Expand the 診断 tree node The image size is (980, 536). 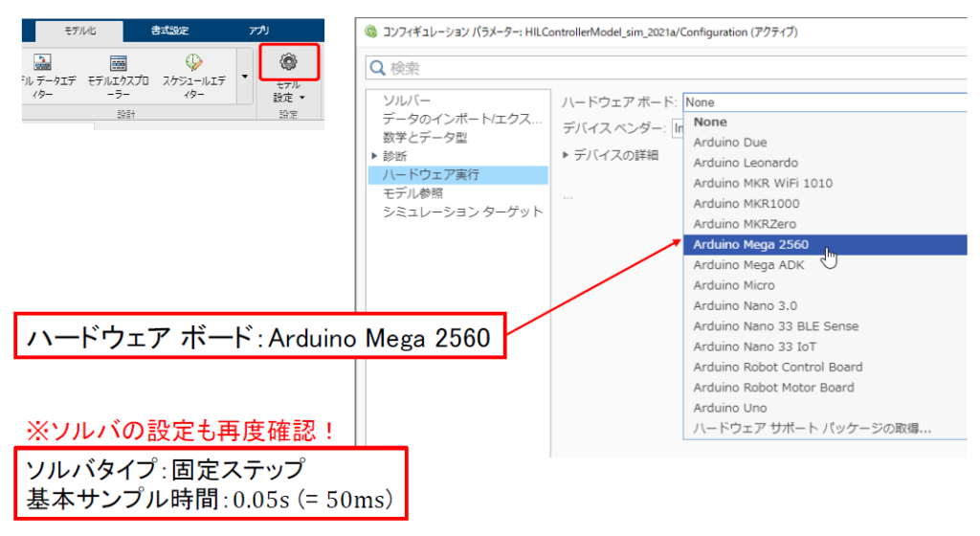(x=374, y=156)
